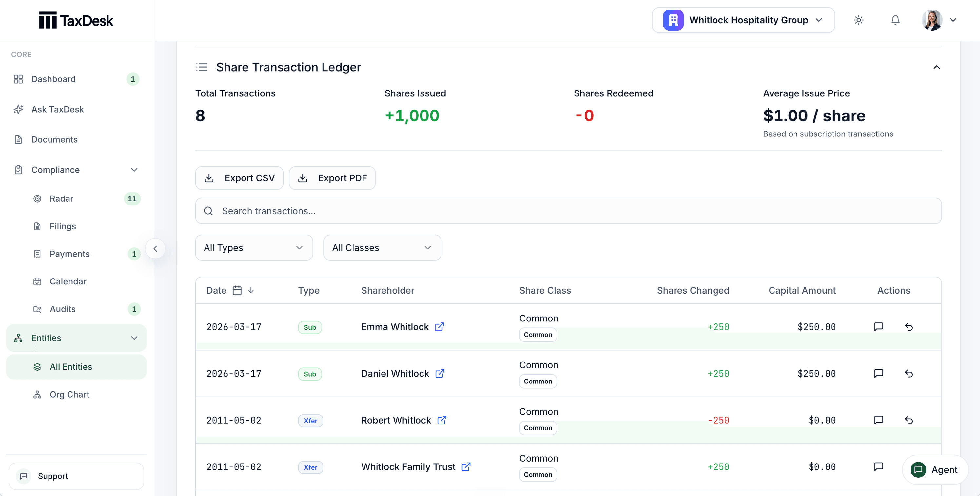
Task: Collapse the Compliance sidebar group
Action: [76, 170]
